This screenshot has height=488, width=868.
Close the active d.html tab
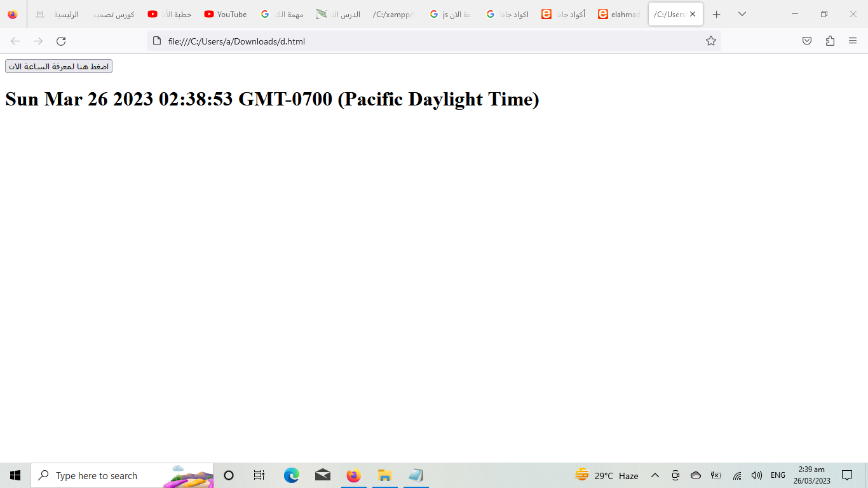pyautogui.click(x=693, y=14)
